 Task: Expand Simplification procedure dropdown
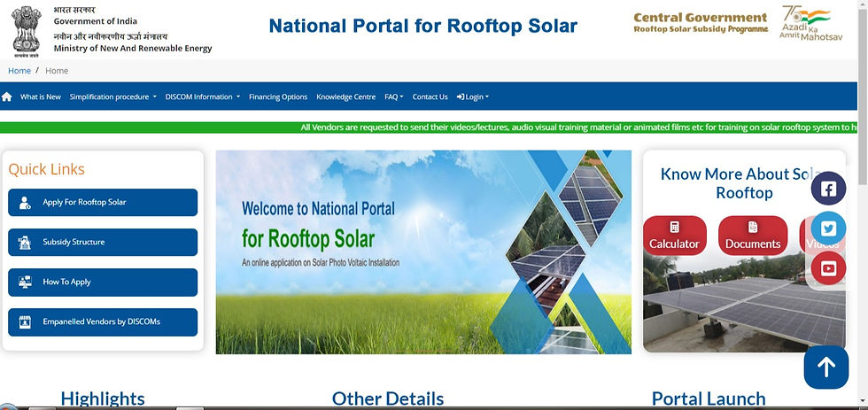[x=113, y=97]
